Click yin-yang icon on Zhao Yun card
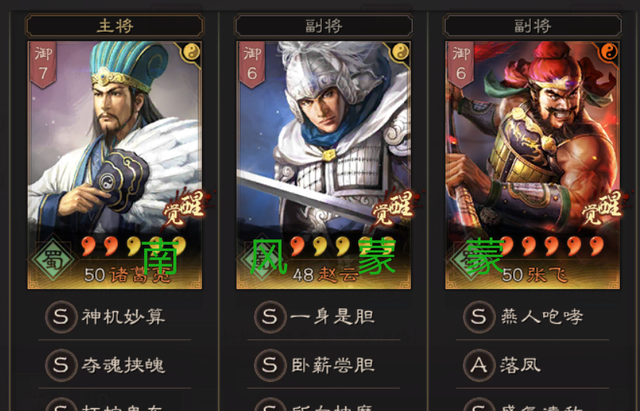Image resolution: width=640 pixels, height=411 pixels. pyautogui.click(x=400, y=52)
